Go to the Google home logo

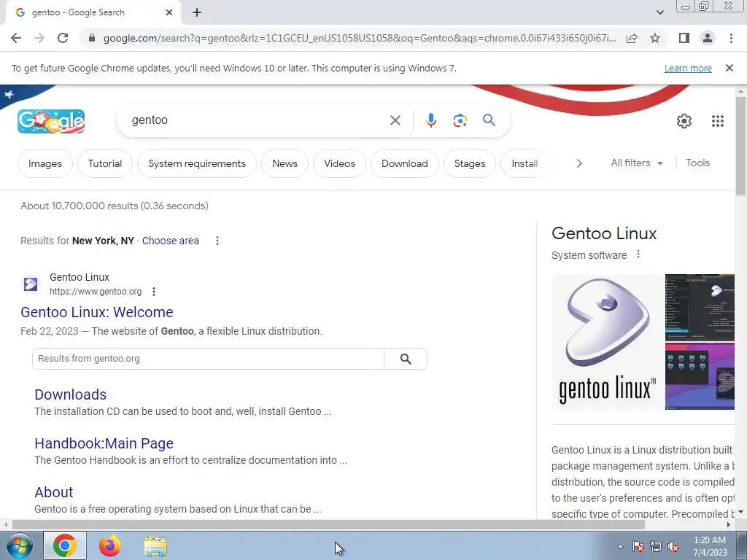51,121
